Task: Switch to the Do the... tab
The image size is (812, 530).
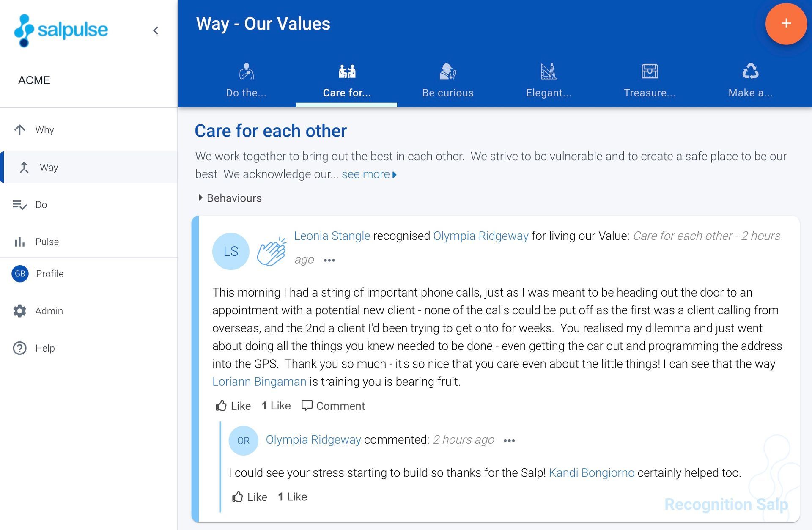Action: 246,80
